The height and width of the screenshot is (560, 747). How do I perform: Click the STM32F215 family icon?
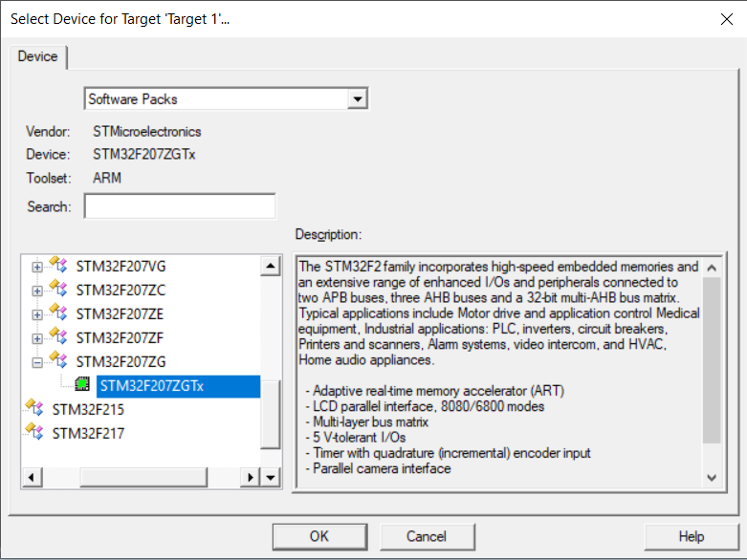[x=34, y=407]
